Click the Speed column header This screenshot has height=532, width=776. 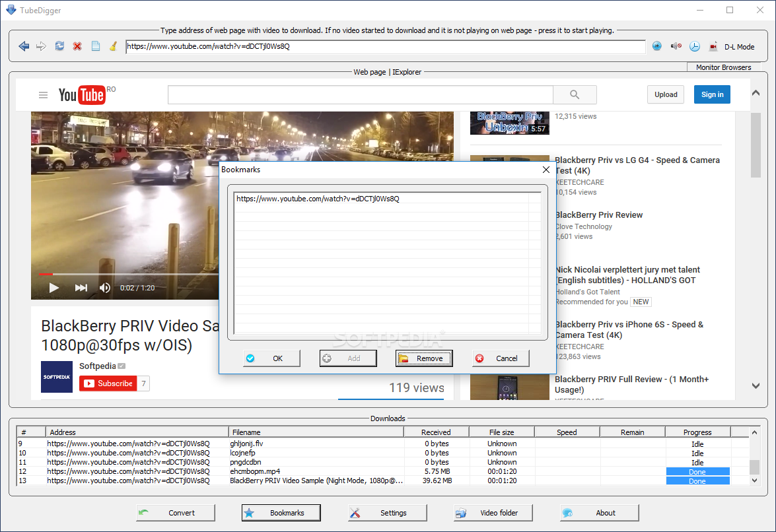(x=567, y=432)
